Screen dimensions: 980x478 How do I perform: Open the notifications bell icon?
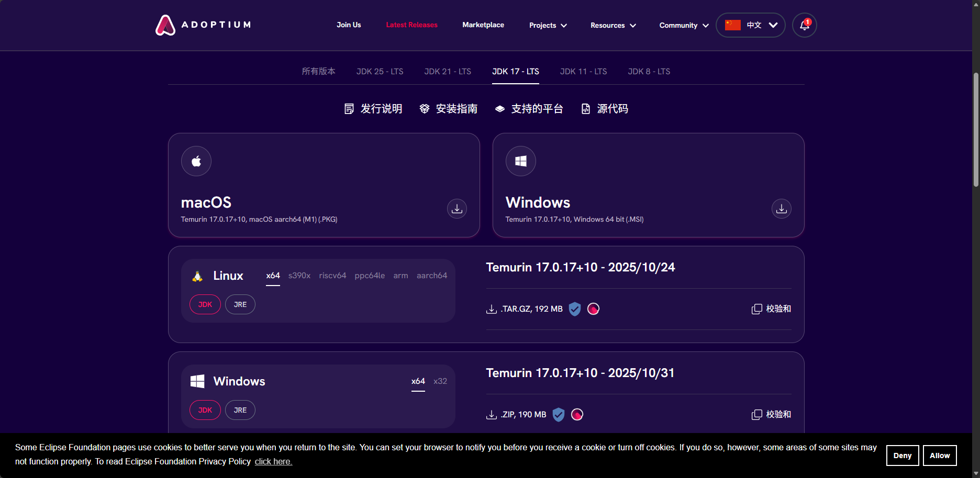pyautogui.click(x=805, y=25)
